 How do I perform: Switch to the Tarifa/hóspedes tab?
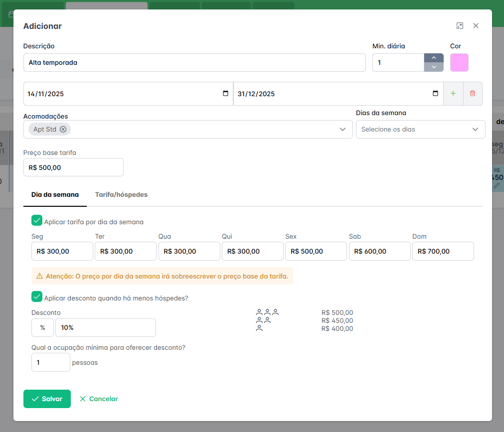[121, 195]
